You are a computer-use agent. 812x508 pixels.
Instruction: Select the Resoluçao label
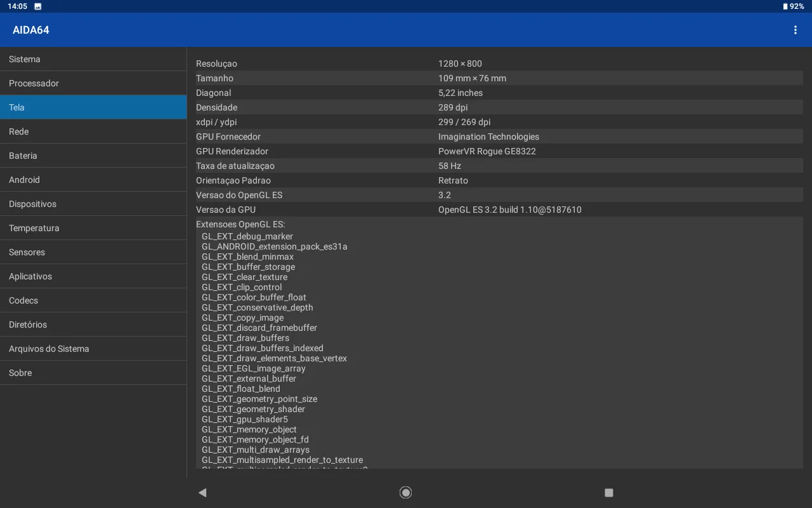(x=216, y=63)
